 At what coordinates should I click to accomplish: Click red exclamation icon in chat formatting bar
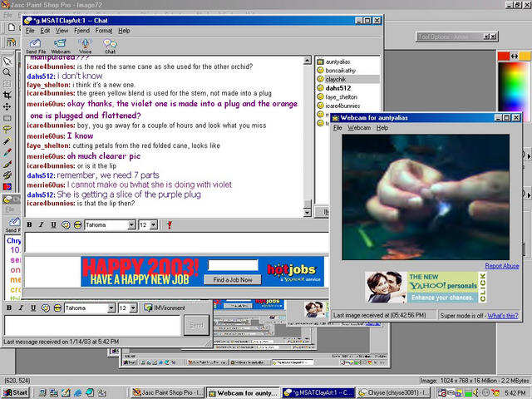tap(170, 225)
